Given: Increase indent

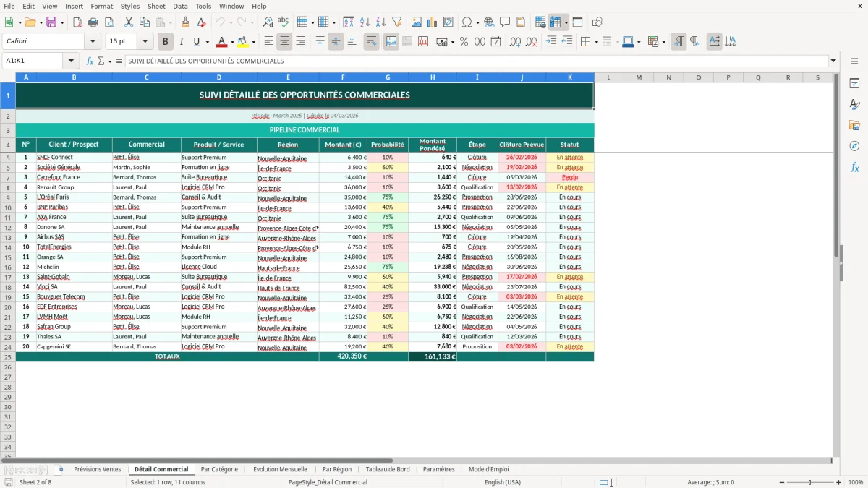Looking at the screenshot, I should click(x=551, y=42).
